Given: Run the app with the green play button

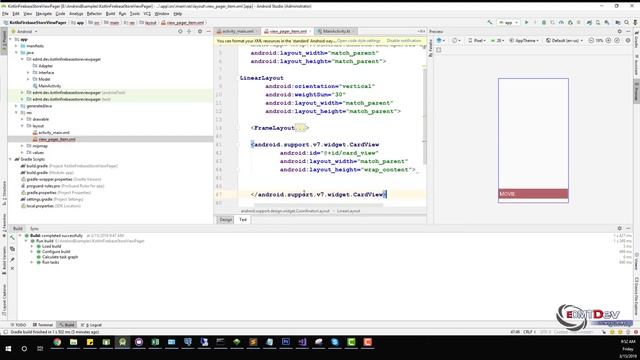Looking at the screenshot, I should 527,22.
